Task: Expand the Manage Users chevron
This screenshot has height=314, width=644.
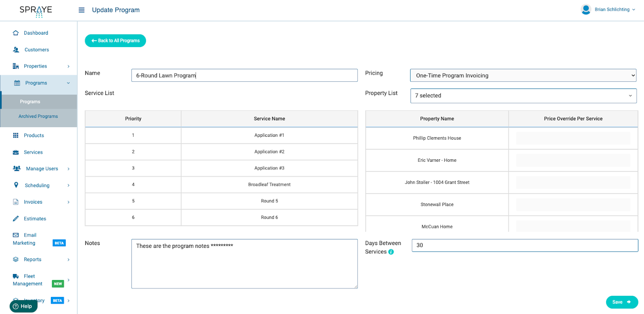Action: point(68,169)
